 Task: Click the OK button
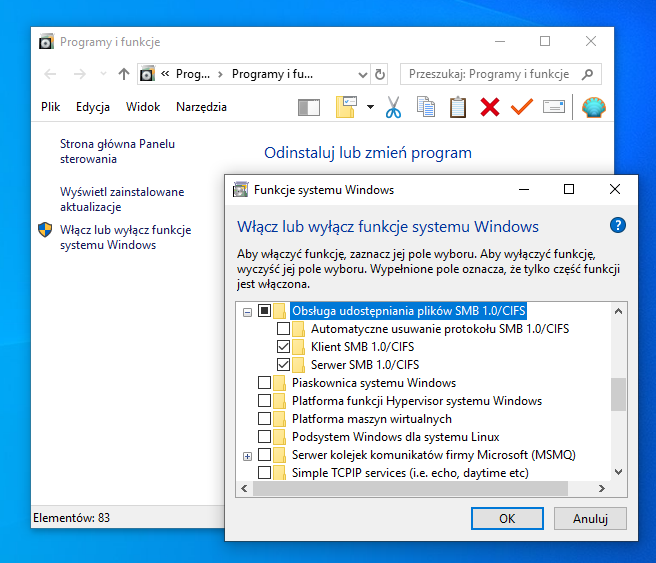[x=507, y=519]
